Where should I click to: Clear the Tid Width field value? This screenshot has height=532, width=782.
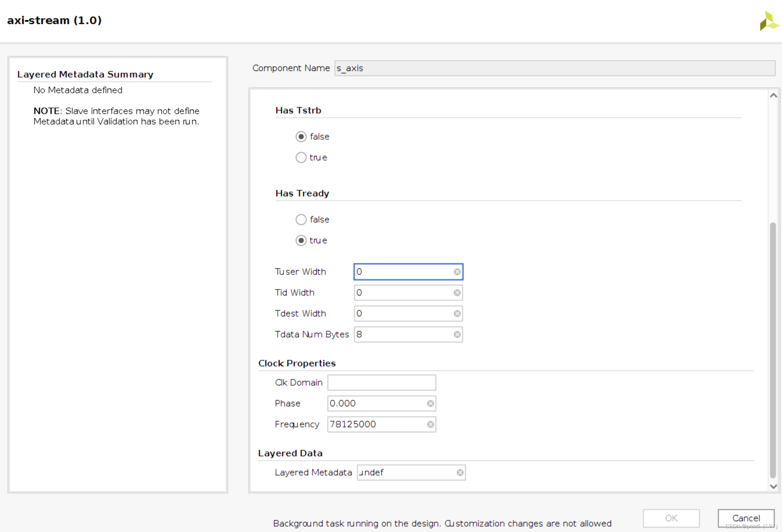tap(457, 293)
